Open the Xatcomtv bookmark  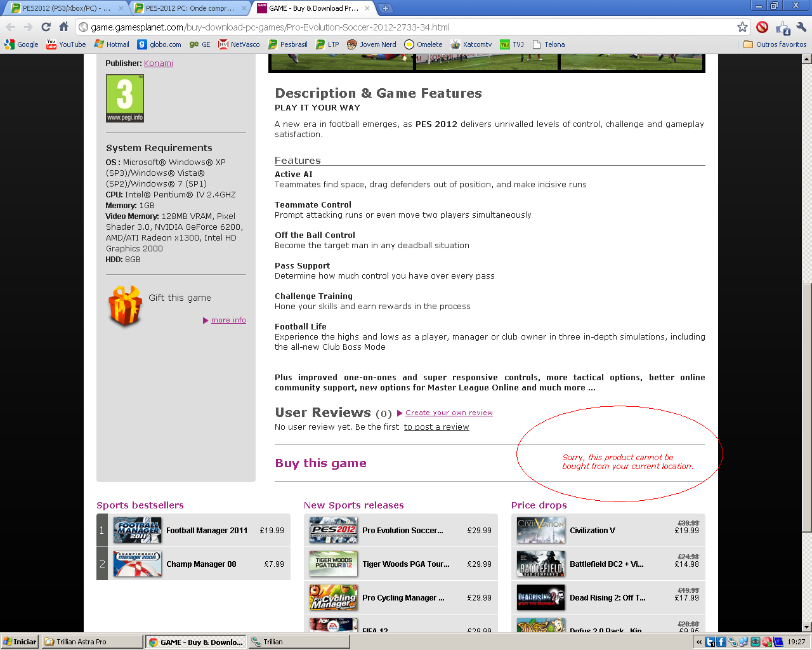(471, 44)
